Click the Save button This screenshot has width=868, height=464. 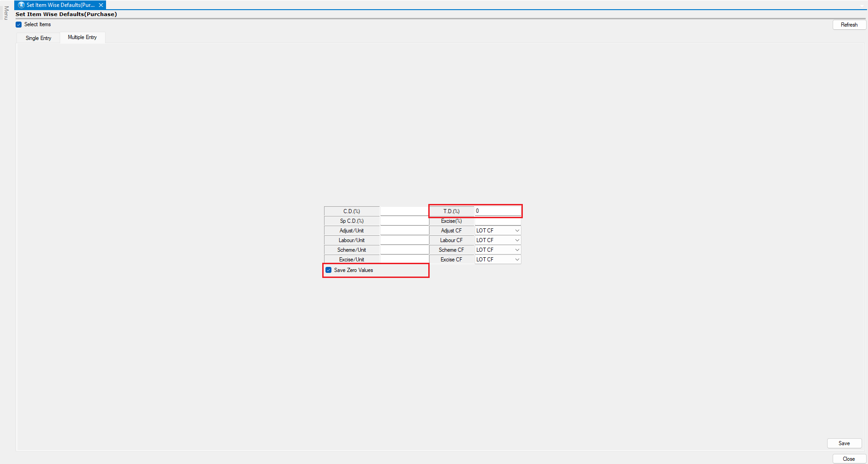point(844,443)
